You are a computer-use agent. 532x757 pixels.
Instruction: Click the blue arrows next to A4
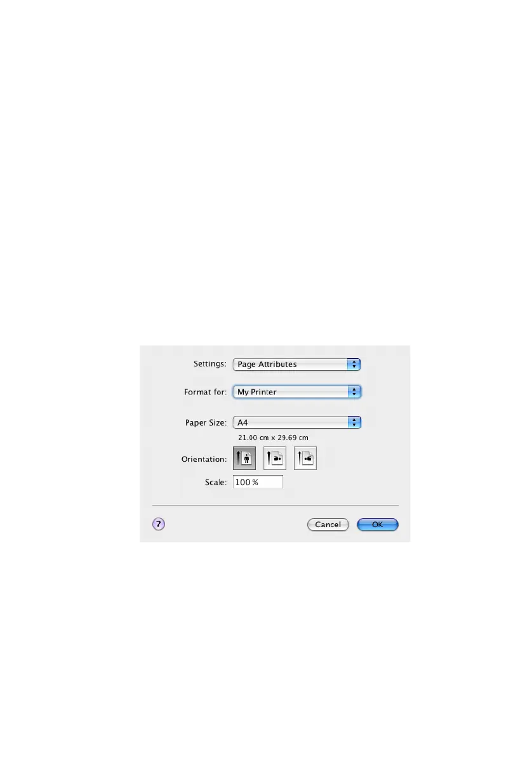pyautogui.click(x=354, y=422)
